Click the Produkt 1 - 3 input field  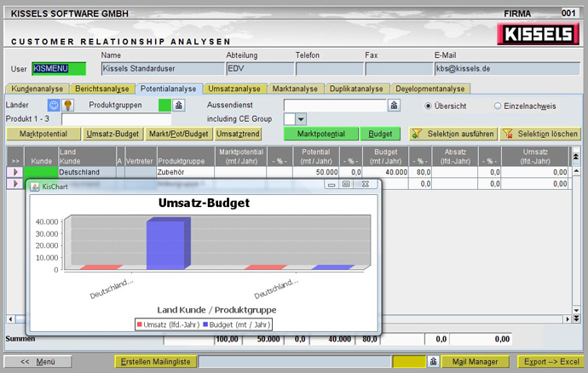pyautogui.click(x=117, y=119)
